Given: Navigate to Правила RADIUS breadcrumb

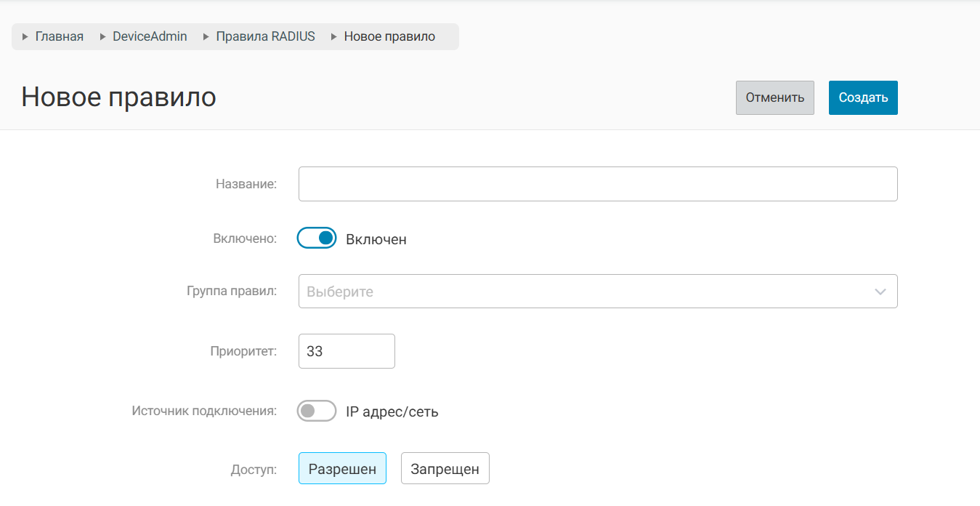Looking at the screenshot, I should click(265, 36).
